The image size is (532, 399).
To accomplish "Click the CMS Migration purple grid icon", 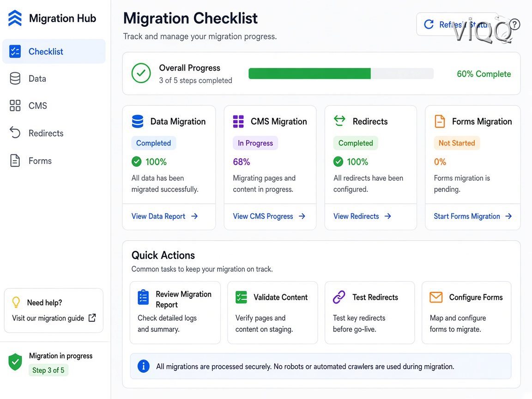I will point(238,121).
